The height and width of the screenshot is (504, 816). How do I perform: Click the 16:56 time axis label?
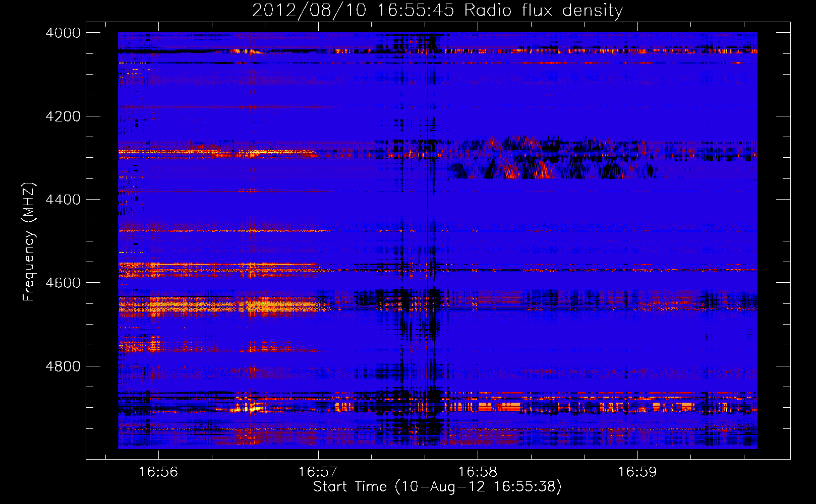coord(158,472)
